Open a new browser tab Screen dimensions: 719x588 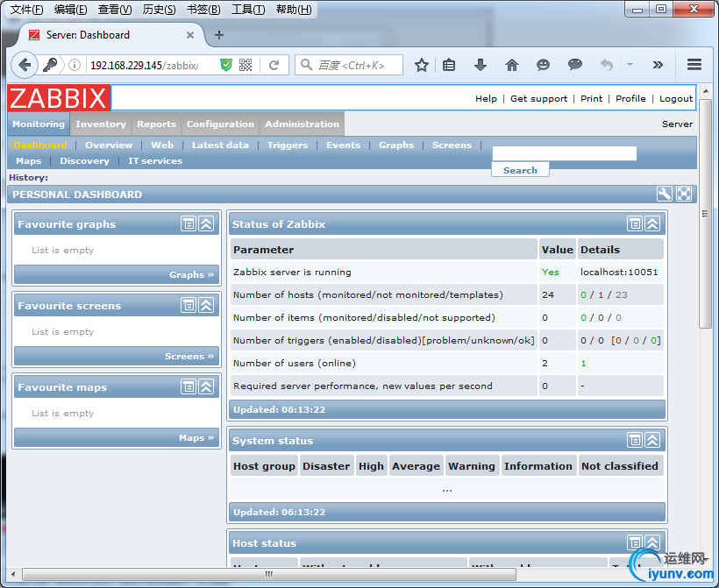click(219, 35)
